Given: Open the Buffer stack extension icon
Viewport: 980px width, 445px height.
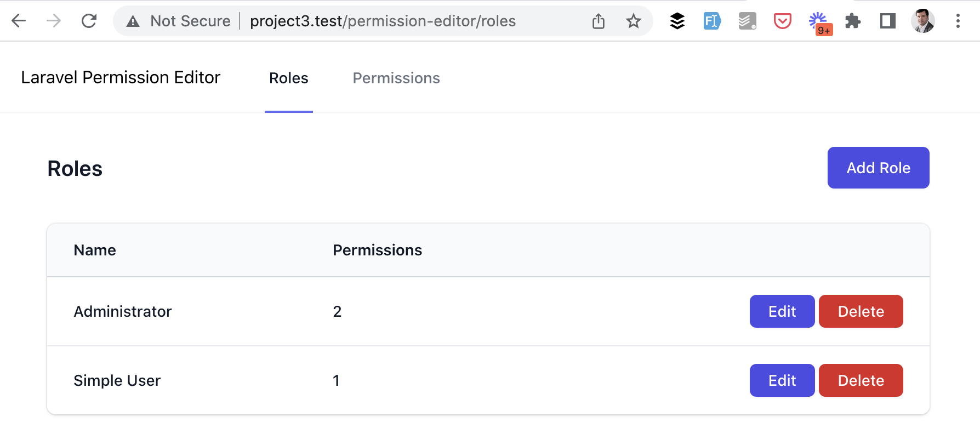Looking at the screenshot, I should [677, 21].
